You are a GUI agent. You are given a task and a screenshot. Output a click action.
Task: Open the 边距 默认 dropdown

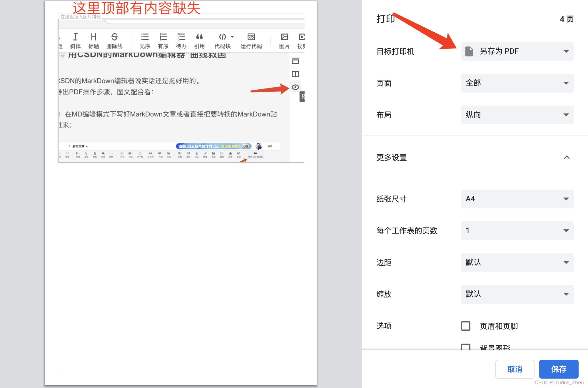[517, 262]
